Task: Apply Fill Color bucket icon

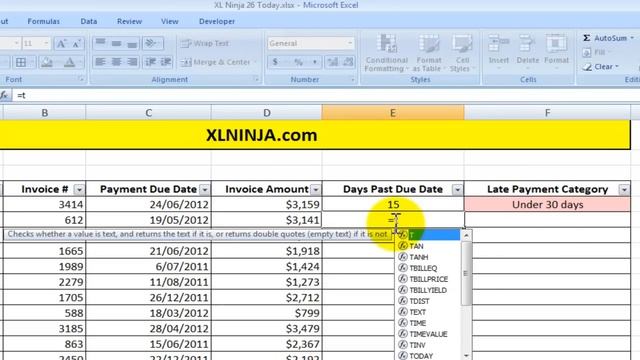Action: pos(47,62)
